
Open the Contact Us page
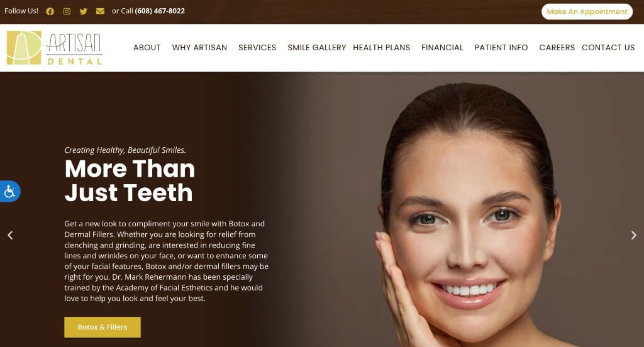(608, 48)
